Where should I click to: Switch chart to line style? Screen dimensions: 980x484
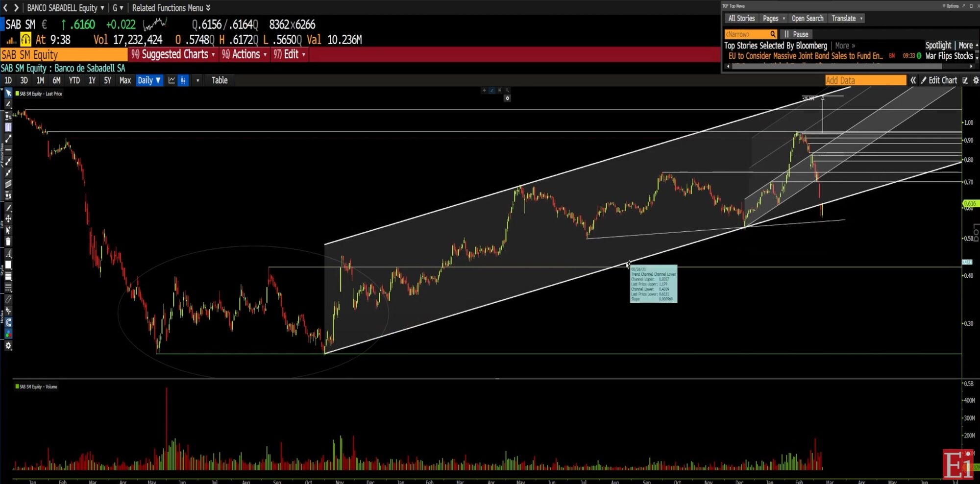(x=171, y=80)
